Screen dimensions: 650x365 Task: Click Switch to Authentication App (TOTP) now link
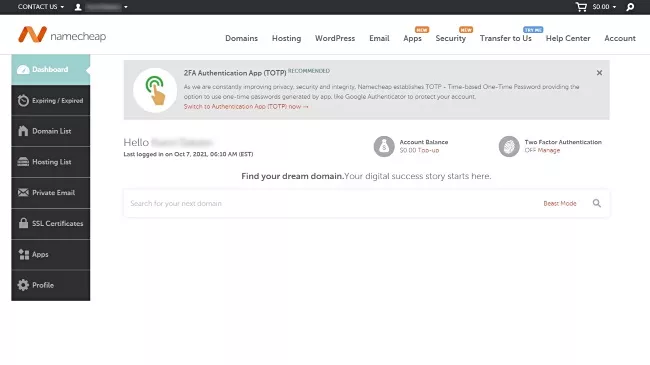(x=246, y=107)
